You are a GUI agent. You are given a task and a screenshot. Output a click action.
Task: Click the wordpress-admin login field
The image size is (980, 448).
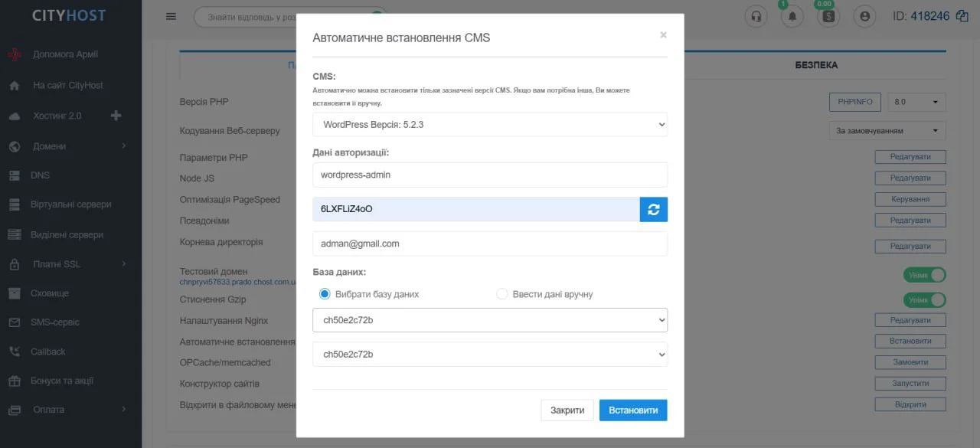point(490,175)
